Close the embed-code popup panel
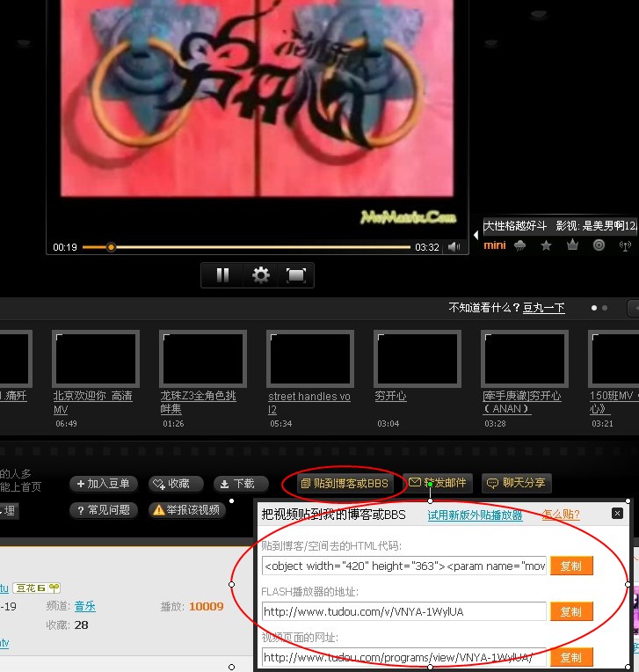This screenshot has width=639, height=672. (x=617, y=513)
